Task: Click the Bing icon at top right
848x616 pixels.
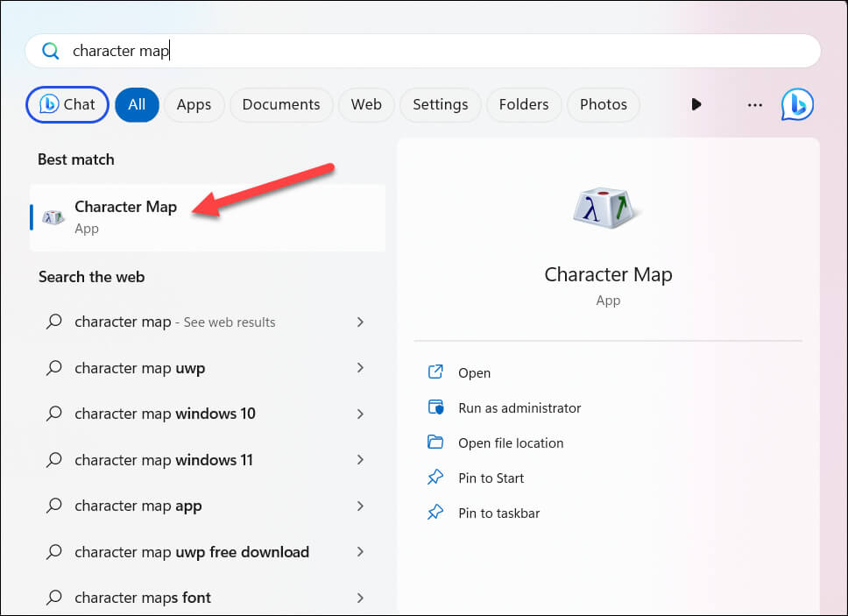Action: tap(797, 104)
